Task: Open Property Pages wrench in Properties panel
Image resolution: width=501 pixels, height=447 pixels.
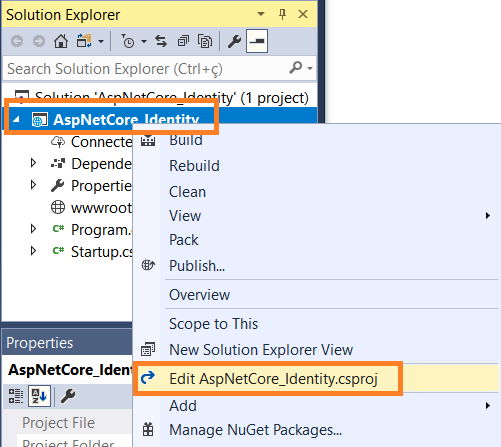Action: 68,396
